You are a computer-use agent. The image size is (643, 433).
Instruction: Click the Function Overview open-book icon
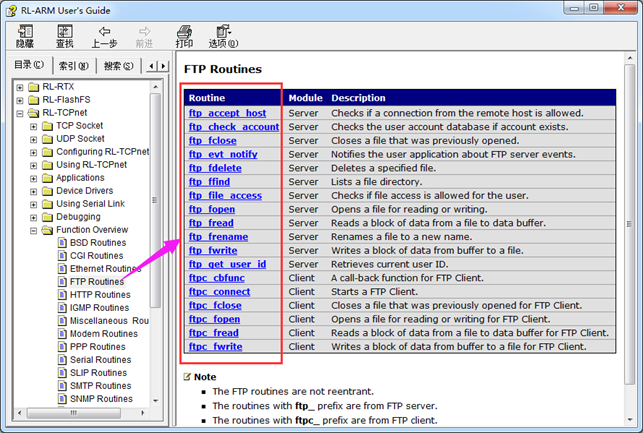[x=47, y=230]
